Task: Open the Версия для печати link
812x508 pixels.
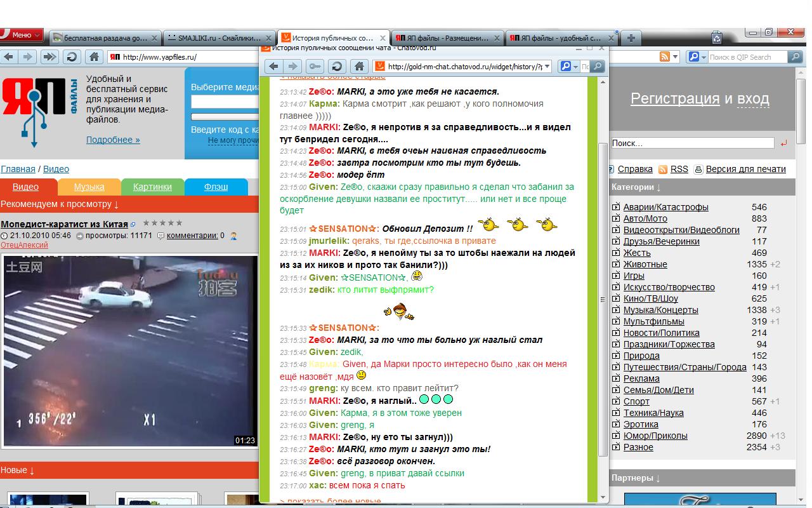Action: 745,169
